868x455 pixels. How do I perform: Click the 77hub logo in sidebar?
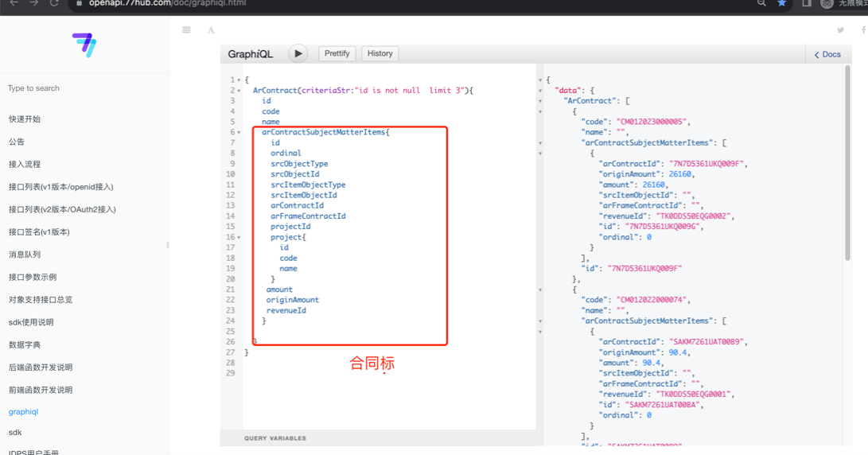[84, 45]
